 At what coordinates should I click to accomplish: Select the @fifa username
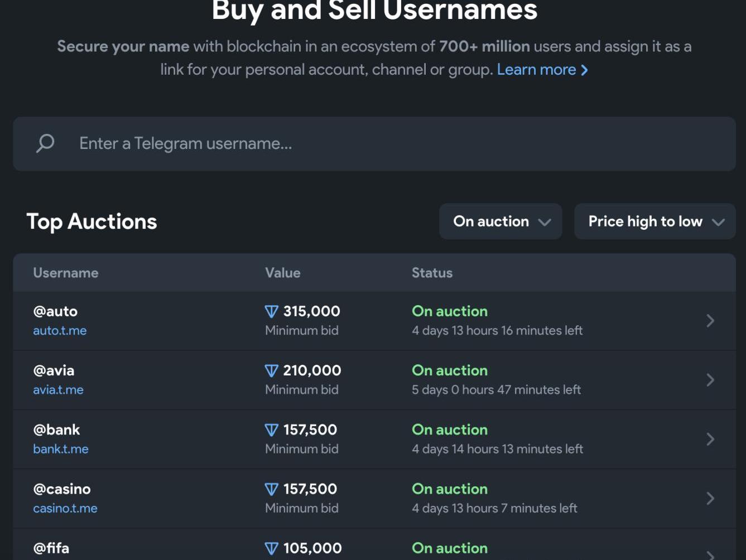pos(51,548)
